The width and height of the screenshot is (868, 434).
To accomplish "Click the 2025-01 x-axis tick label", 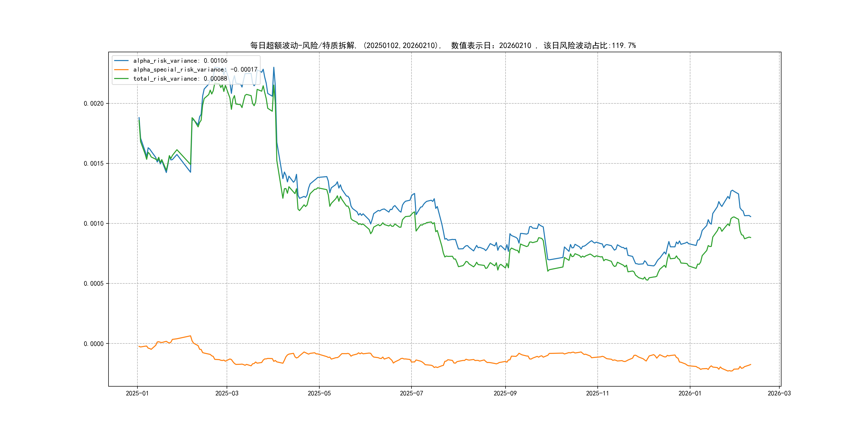I will [137, 393].
